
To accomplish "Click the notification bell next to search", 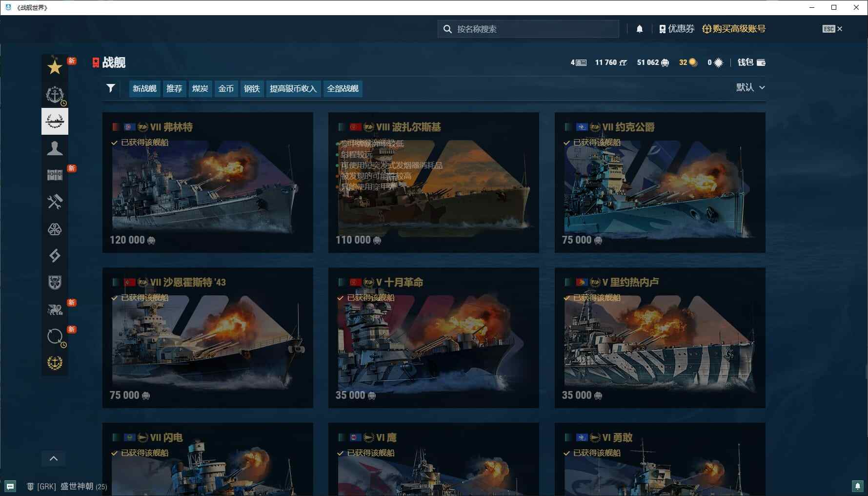I will click(x=639, y=29).
